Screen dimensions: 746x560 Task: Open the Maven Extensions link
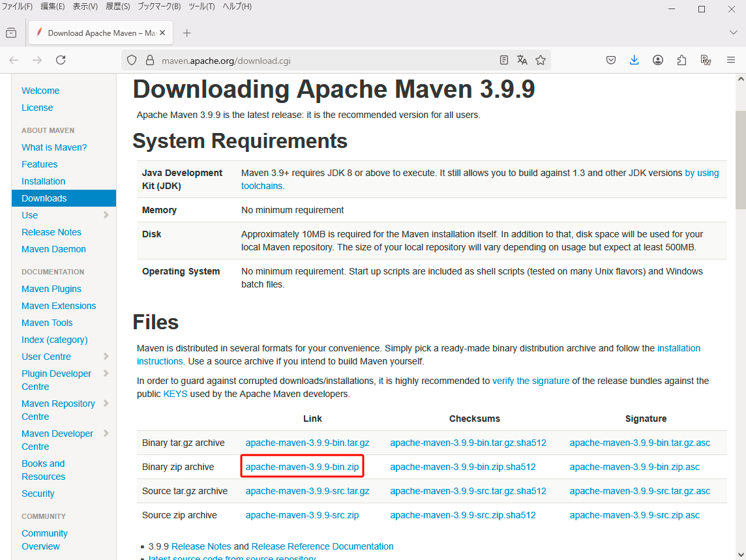(x=59, y=306)
